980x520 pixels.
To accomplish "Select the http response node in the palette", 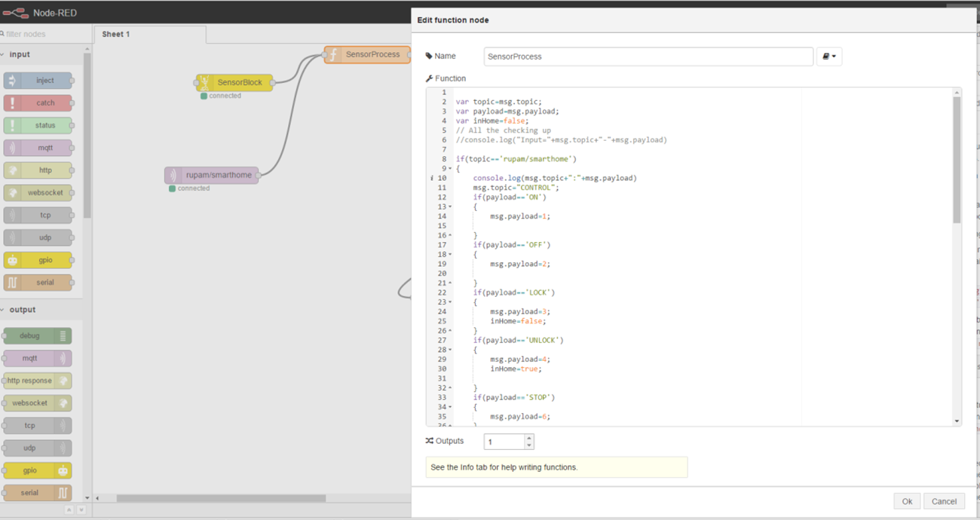I will (x=38, y=381).
